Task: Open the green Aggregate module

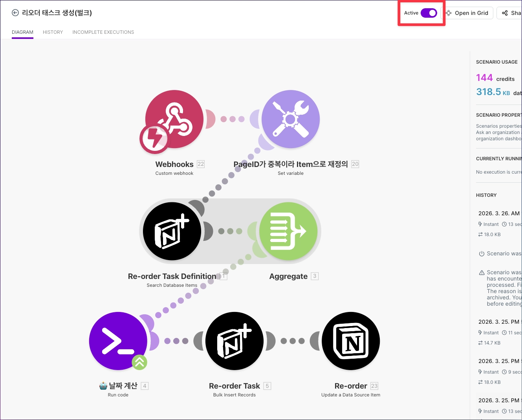Action: pyautogui.click(x=288, y=231)
